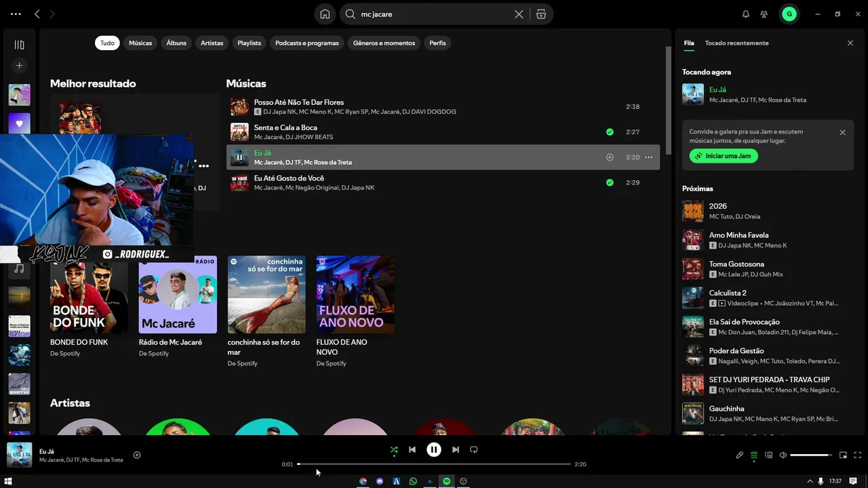
Task: Show hidden system tray icons chevron
Action: 810,481
